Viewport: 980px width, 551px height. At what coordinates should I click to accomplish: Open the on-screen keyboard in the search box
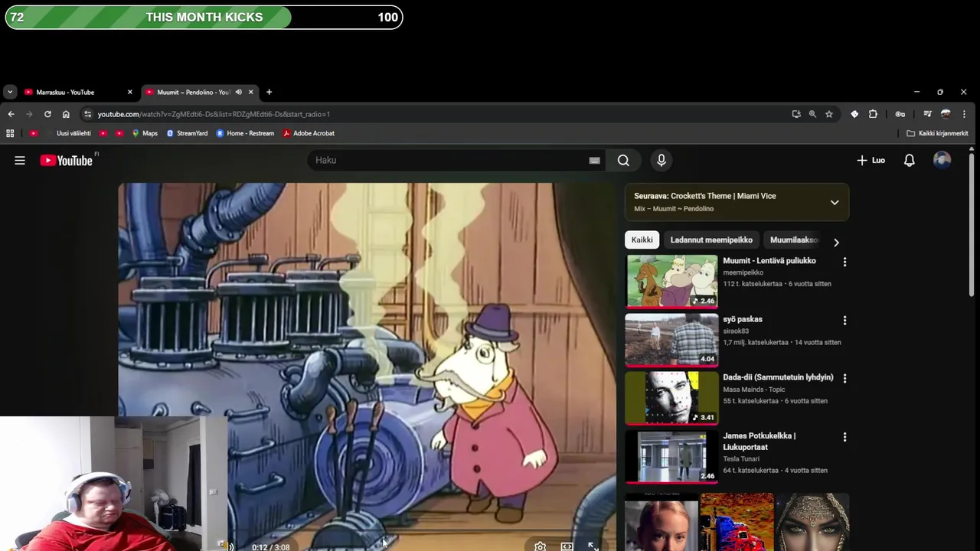click(x=594, y=161)
